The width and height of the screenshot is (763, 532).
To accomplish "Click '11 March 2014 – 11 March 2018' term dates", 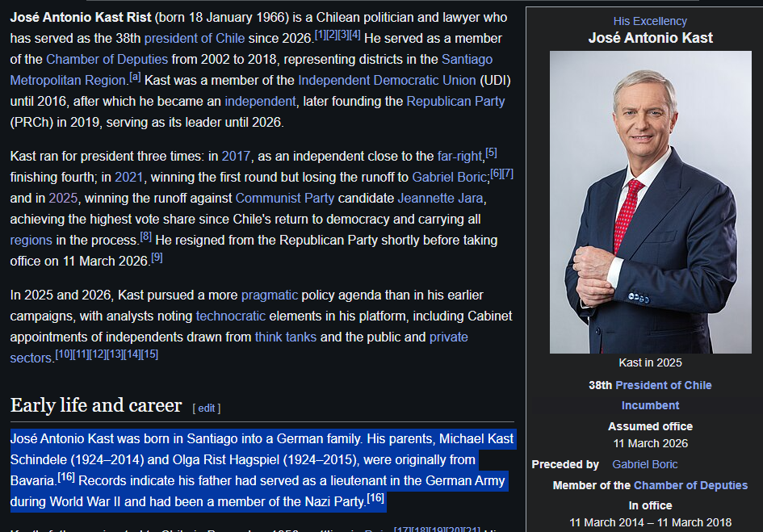I will tap(650, 523).
